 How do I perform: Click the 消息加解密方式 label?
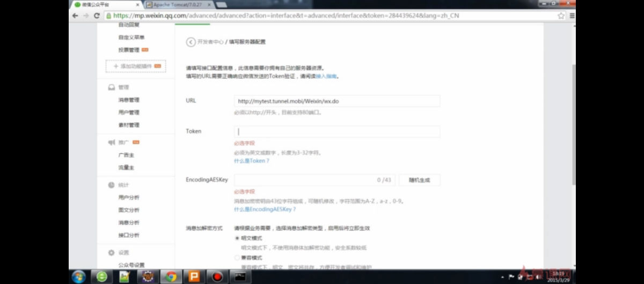click(204, 228)
